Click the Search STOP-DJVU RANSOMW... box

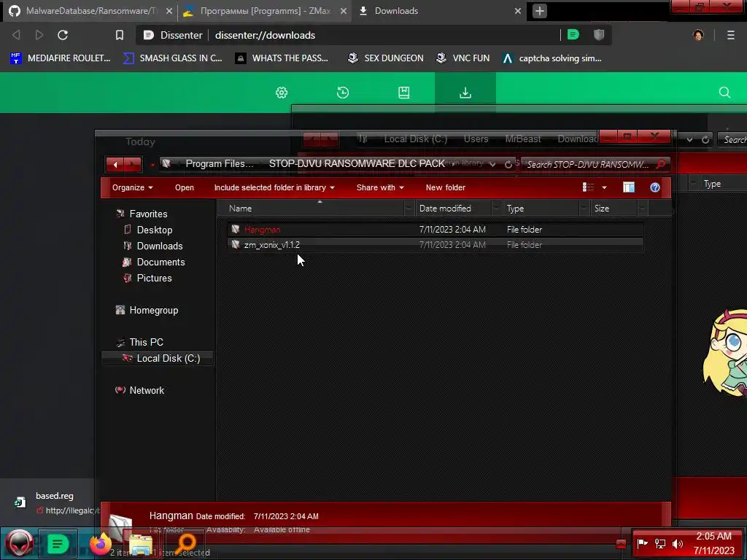coord(595,164)
